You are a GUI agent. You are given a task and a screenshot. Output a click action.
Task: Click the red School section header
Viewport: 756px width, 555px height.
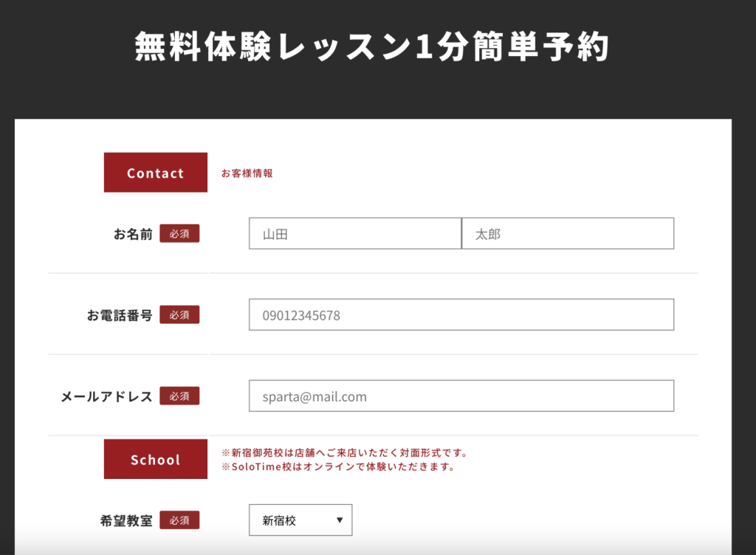point(155,460)
